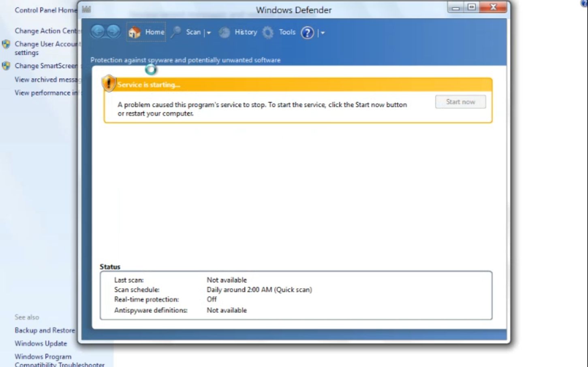Open View archived messages link
This screenshot has height=367, width=588.
click(47, 79)
